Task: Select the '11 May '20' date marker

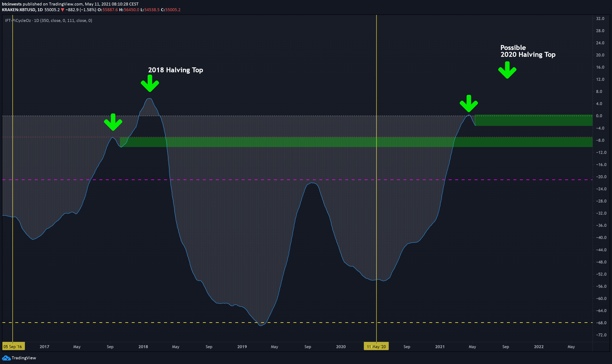Action: pyautogui.click(x=376, y=347)
